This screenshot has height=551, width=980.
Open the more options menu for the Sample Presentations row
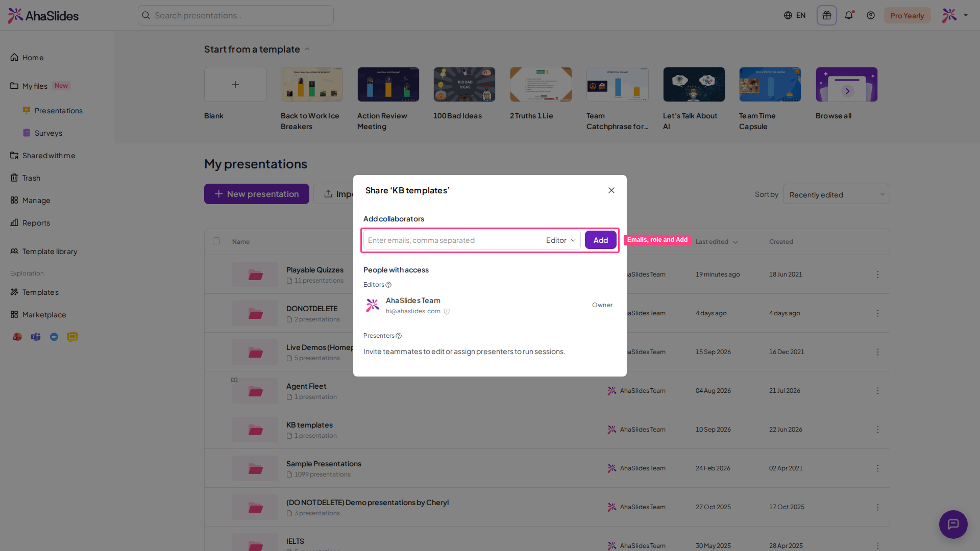pyautogui.click(x=878, y=468)
